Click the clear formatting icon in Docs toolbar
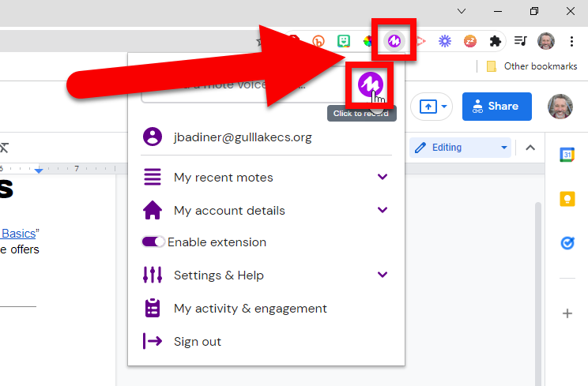 point(4,148)
